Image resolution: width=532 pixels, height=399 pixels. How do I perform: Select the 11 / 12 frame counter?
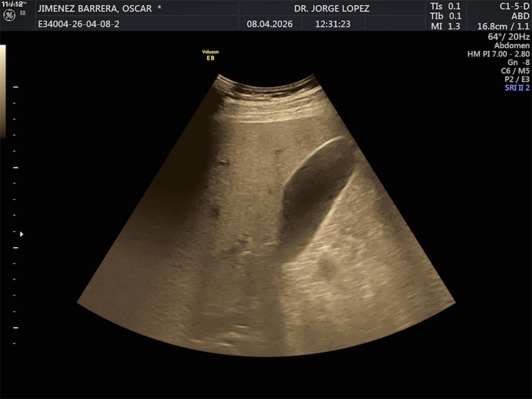12,4
